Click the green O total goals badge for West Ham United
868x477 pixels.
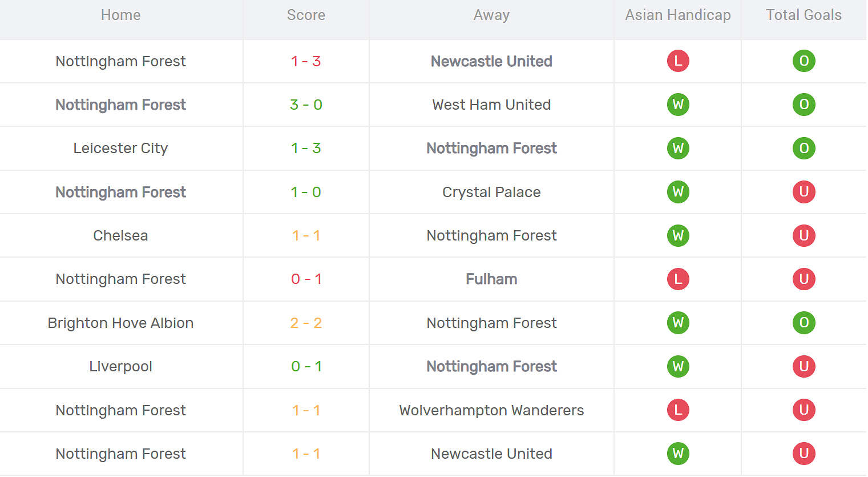804,105
